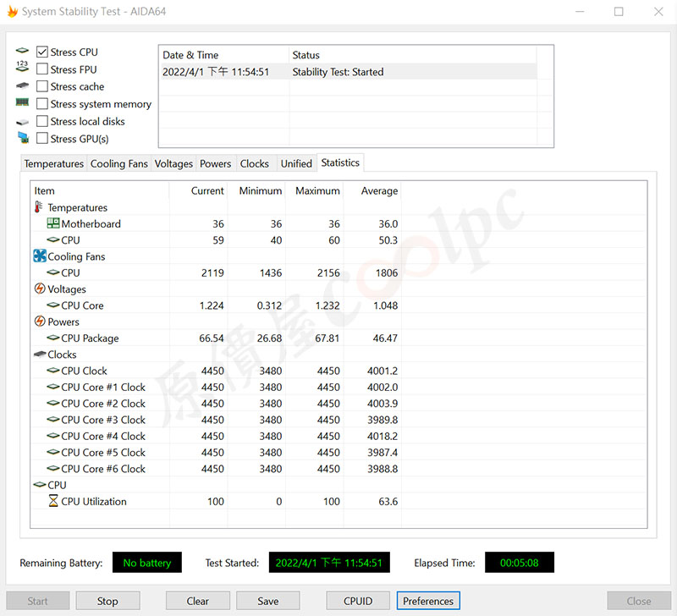The image size is (677, 616).
Task: Select the Clocks tab
Action: pyautogui.click(x=255, y=163)
